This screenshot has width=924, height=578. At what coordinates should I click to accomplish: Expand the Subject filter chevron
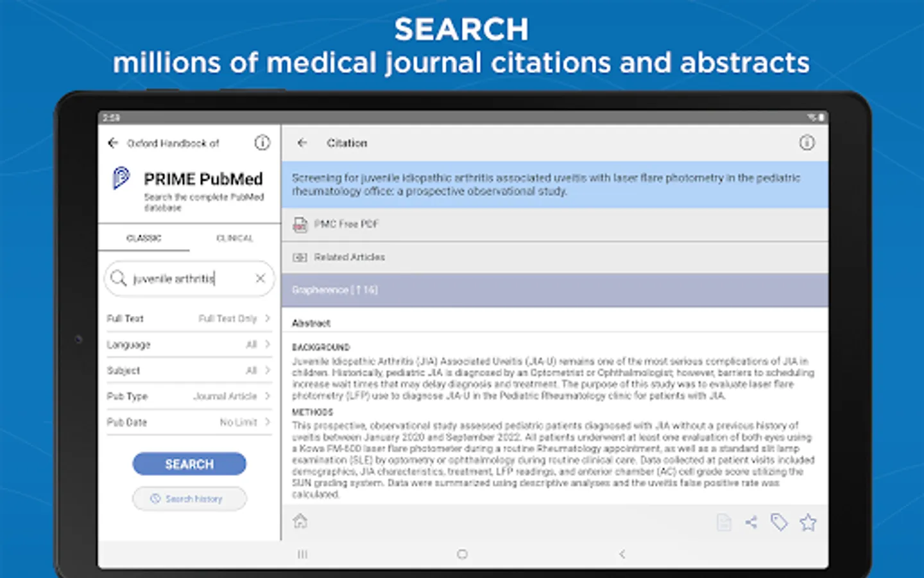267,370
